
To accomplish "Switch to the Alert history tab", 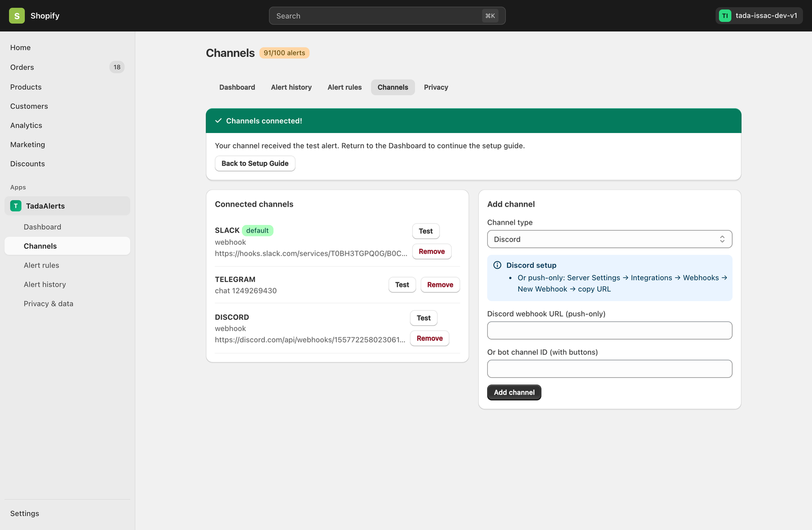I will click(291, 87).
